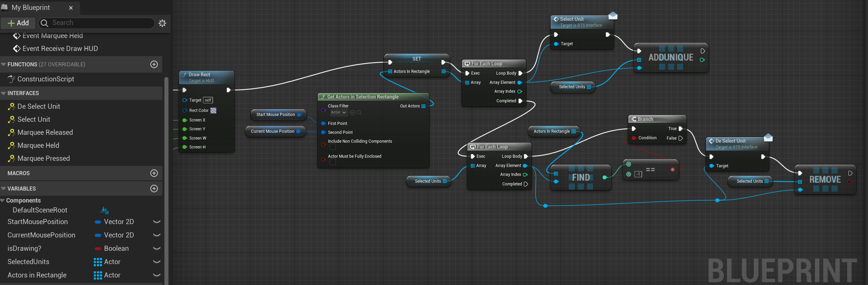Click the Rect Color swatch
The height and width of the screenshot is (285, 868).
pos(213,111)
